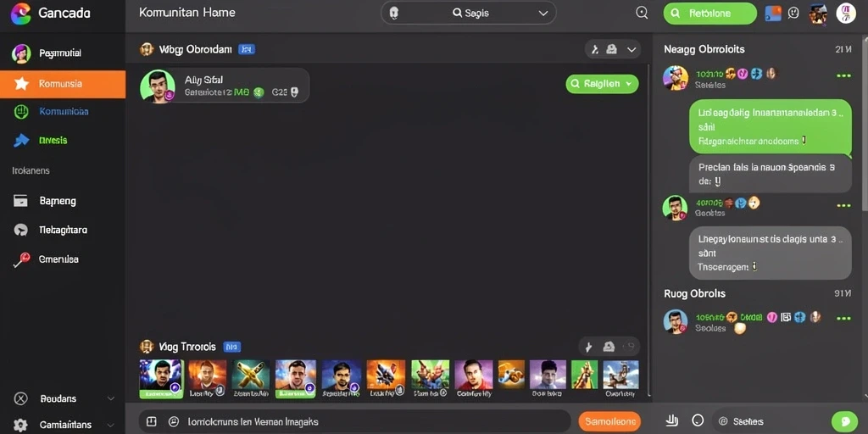Click the message input field at bottom
This screenshot has width=868, height=434.
point(354,421)
